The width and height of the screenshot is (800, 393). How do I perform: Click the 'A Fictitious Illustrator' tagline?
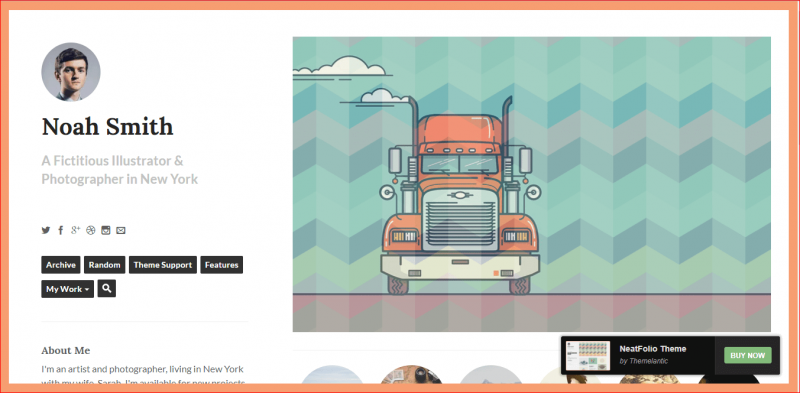(119, 170)
